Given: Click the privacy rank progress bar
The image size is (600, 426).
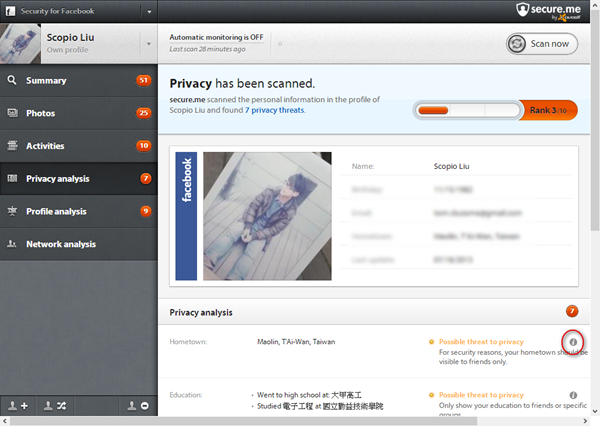Looking at the screenshot, I should click(x=467, y=111).
